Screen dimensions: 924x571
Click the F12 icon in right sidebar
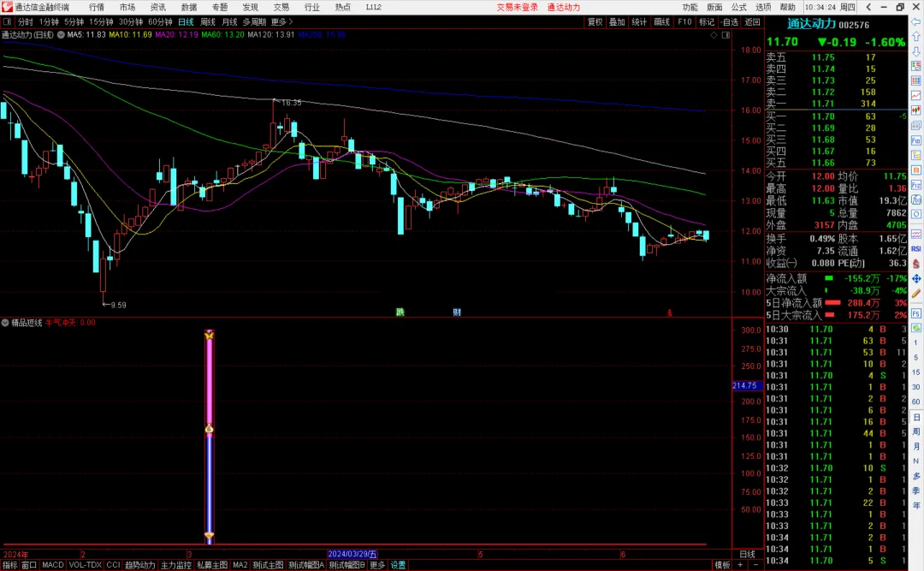pos(915,185)
